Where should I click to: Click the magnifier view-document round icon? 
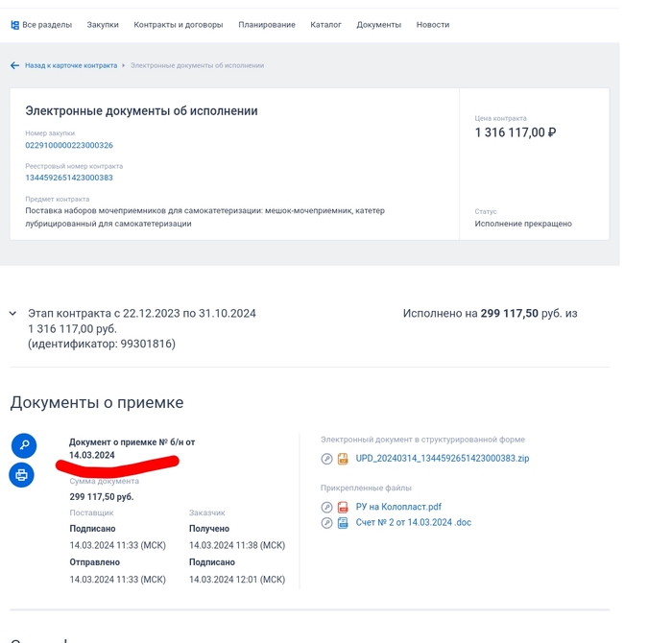[23, 445]
